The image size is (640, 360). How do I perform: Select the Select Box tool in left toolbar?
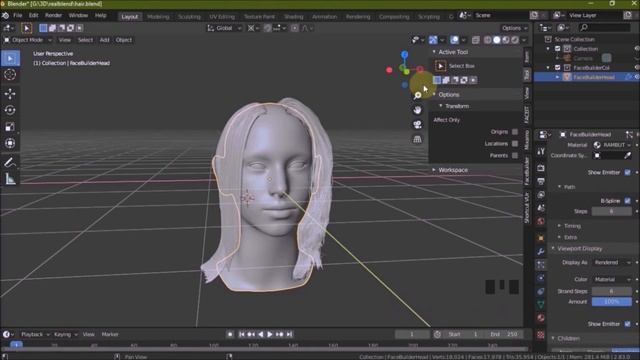[10, 58]
